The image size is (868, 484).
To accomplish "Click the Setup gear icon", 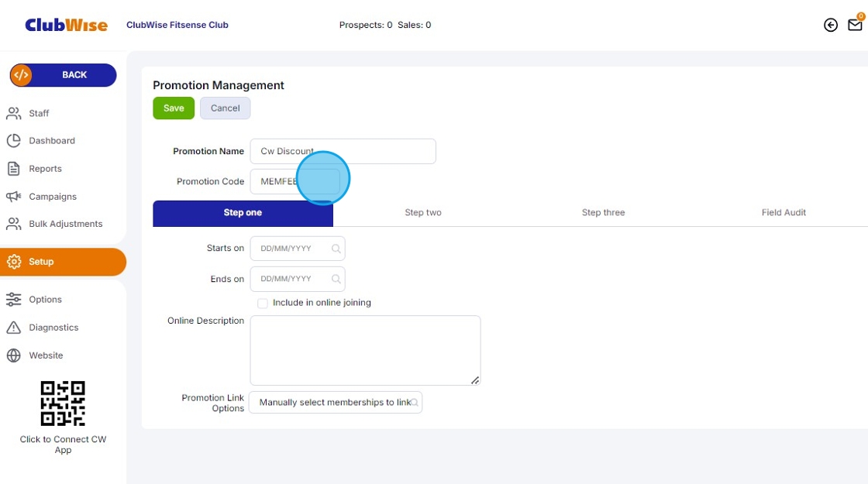I will [x=14, y=262].
